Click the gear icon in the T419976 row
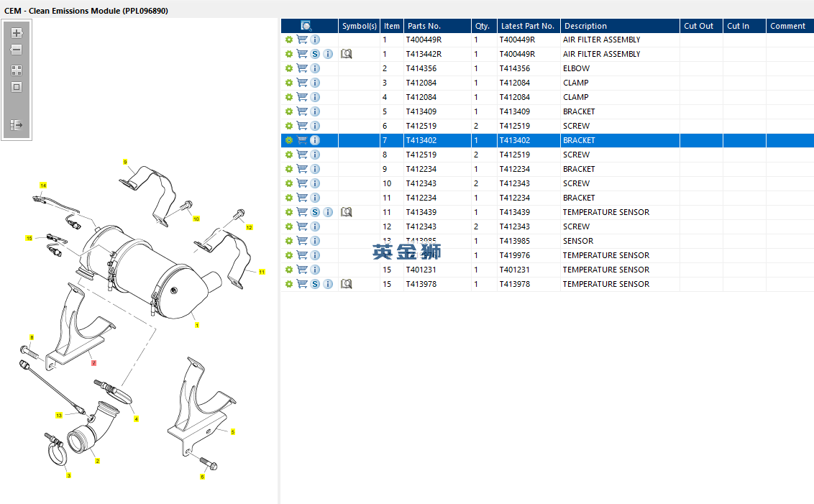Screen dimensions: 814x504 289,255
